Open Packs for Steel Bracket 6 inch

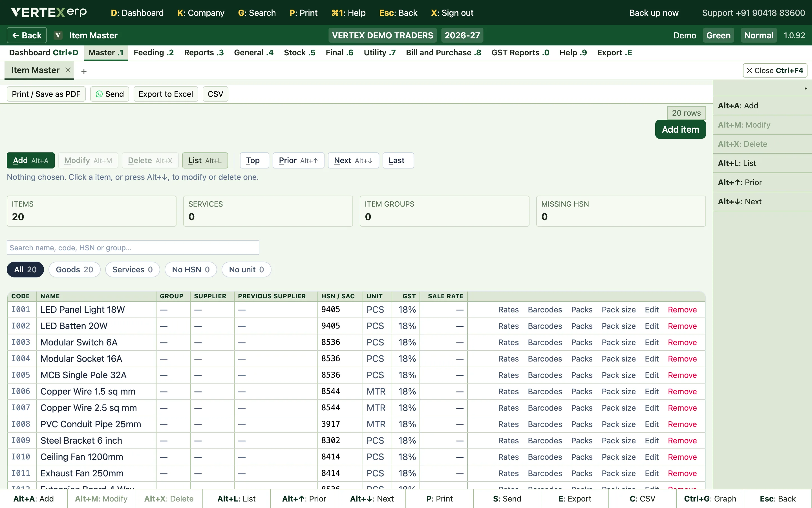pos(581,441)
